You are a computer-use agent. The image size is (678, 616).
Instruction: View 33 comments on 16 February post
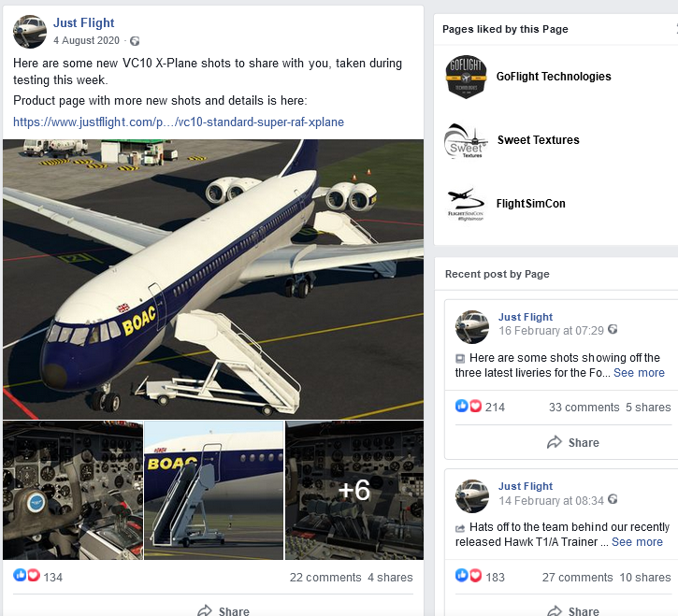[x=584, y=407]
